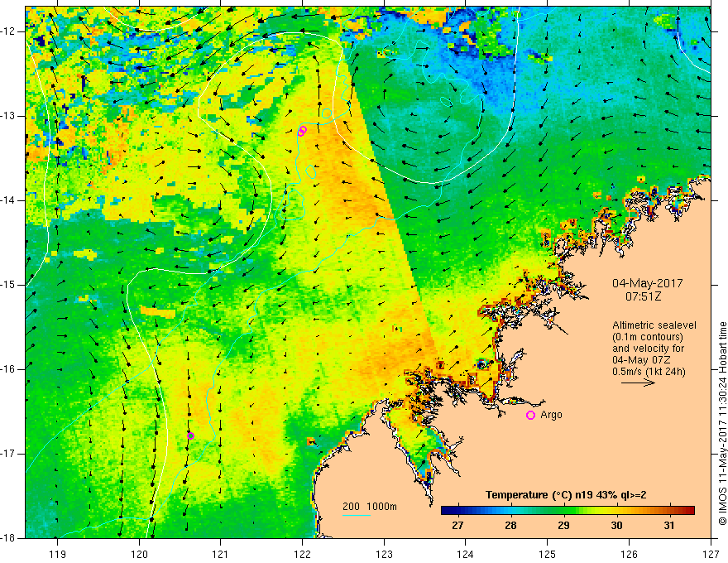Click the '04-May 07Z' legend line
The width and height of the screenshot is (728, 563).
pos(641,360)
